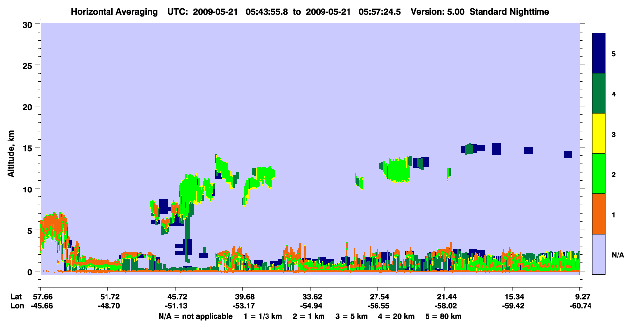Click the colorbar label 'N/A'
Image resolution: width=644 pixels, height=330 pixels.
618,255
